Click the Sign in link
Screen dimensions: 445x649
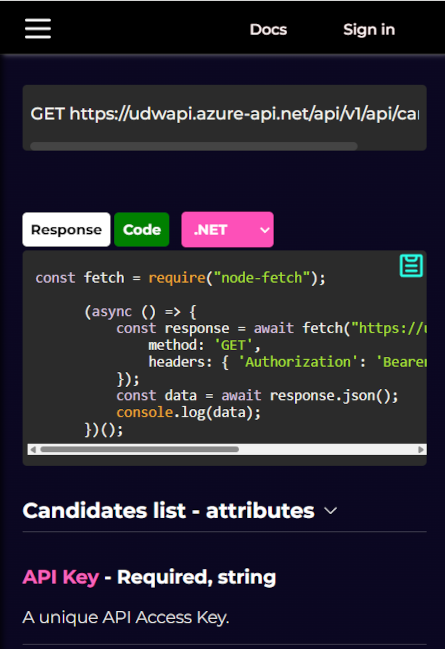[369, 29]
